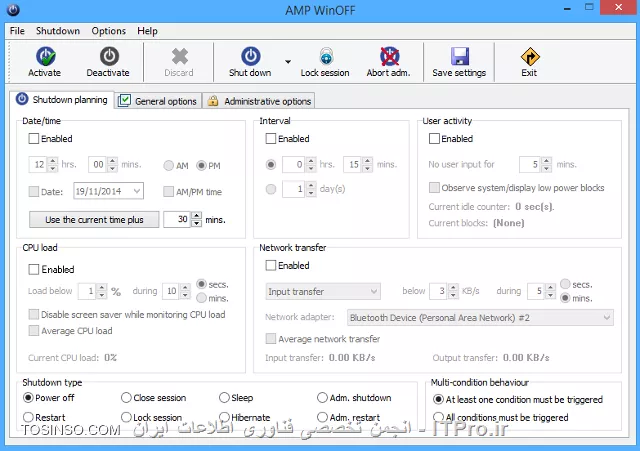Select the CPU load secs. radio button
640x451 pixels.
[201, 284]
